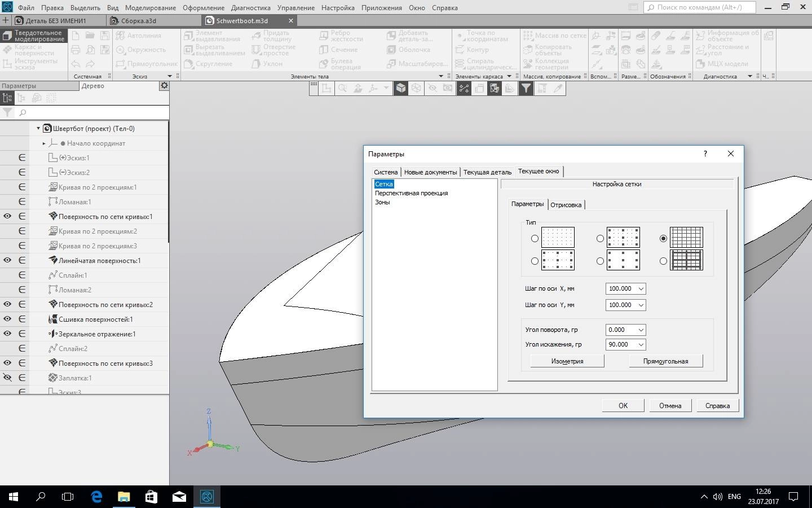Click the help question mark in Параметры dialog
Viewport: 812px width, 508px height.
pos(705,154)
